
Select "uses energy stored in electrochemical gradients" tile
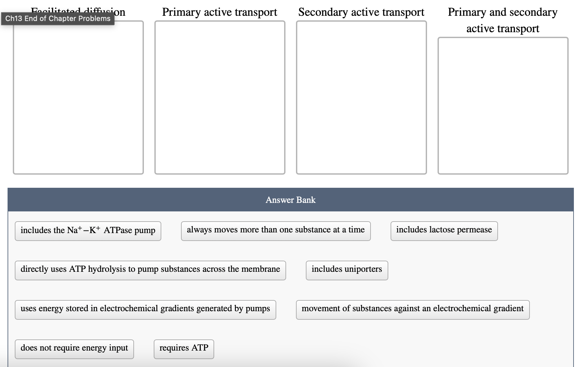145,309
